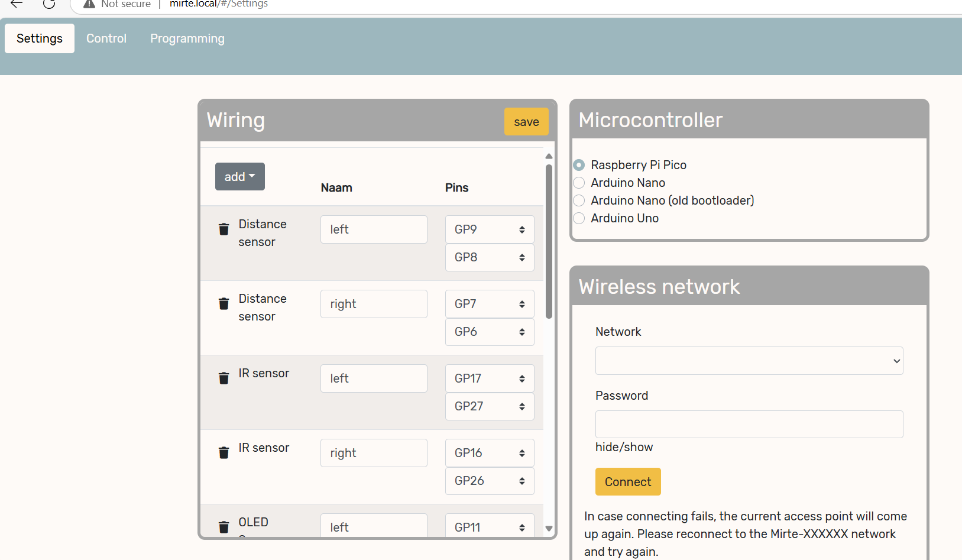Image resolution: width=962 pixels, height=560 pixels.
Task: Change the GP7 pin selection
Action: [490, 304]
